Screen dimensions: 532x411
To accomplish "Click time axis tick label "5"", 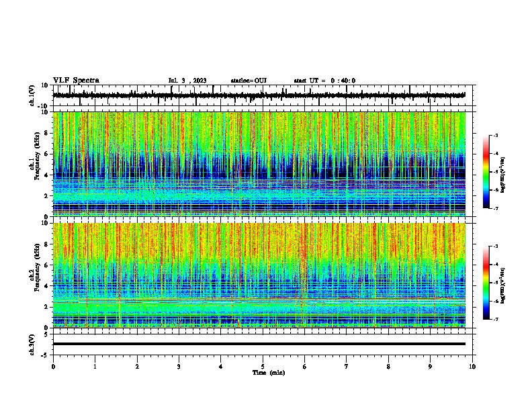I will tap(263, 367).
